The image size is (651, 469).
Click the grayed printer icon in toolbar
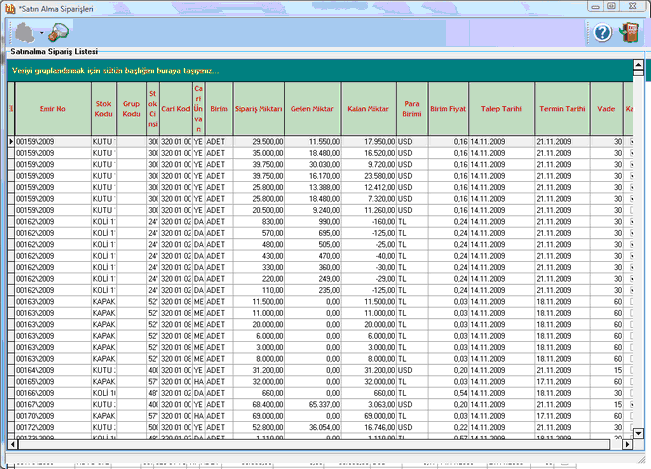tap(24, 32)
